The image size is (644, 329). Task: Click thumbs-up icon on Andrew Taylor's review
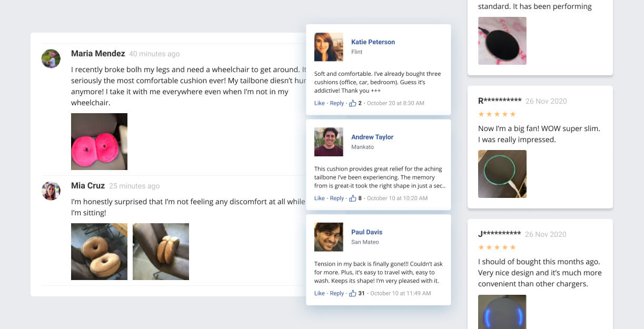tap(353, 198)
